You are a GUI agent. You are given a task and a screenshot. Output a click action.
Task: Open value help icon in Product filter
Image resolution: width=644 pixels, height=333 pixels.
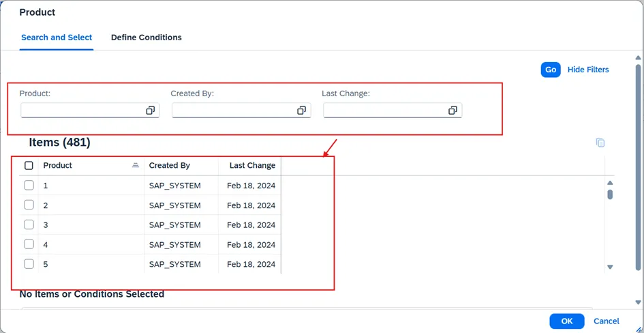(x=151, y=111)
